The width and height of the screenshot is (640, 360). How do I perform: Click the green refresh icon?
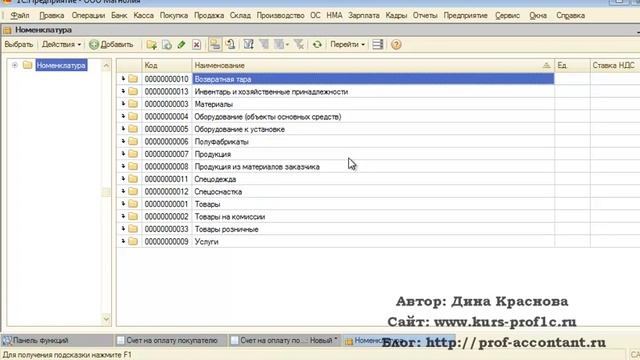pos(317,44)
